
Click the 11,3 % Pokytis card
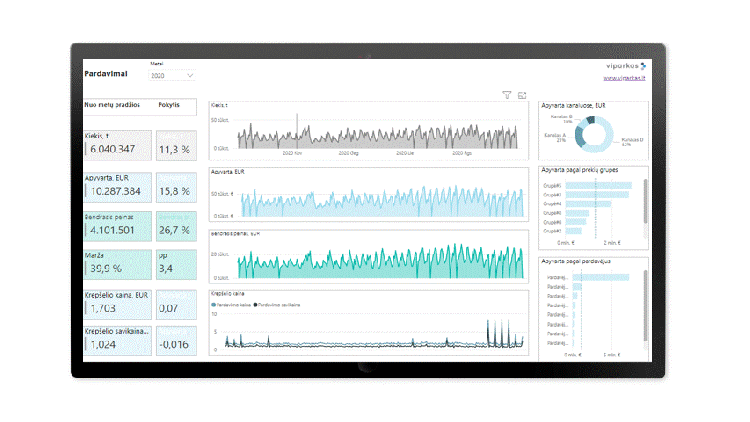tap(177, 146)
